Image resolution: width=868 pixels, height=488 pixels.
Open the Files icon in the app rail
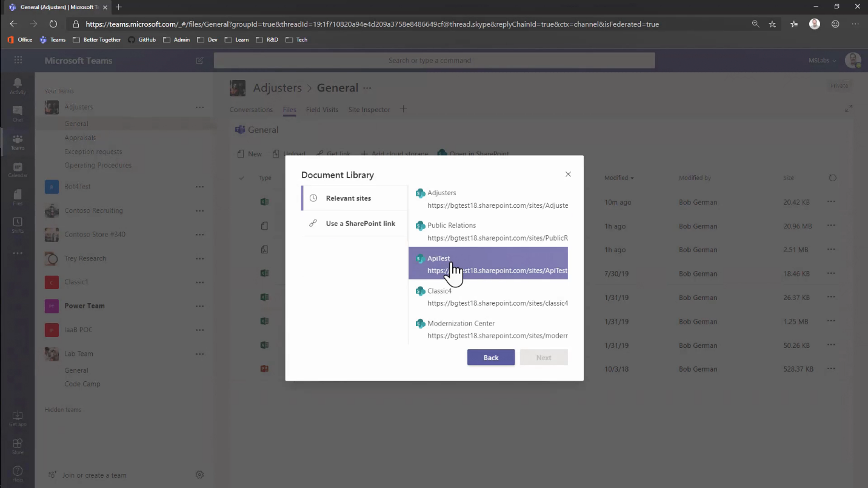(x=18, y=198)
